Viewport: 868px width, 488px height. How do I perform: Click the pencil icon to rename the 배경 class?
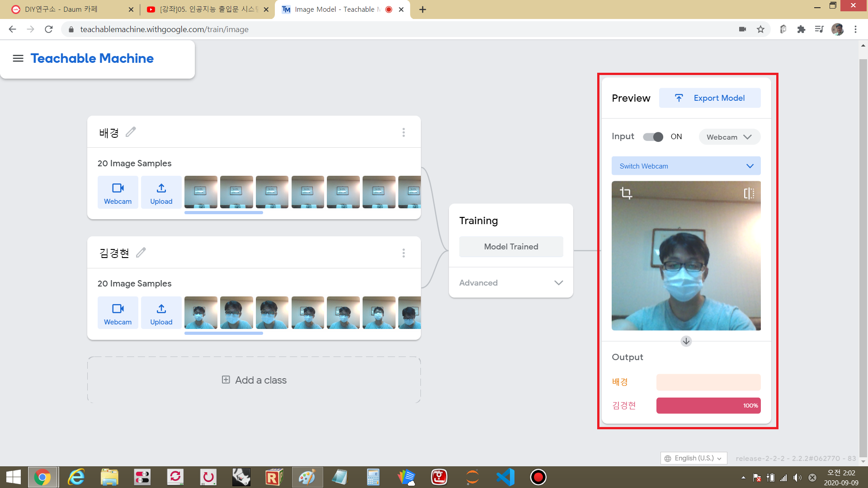click(x=131, y=132)
